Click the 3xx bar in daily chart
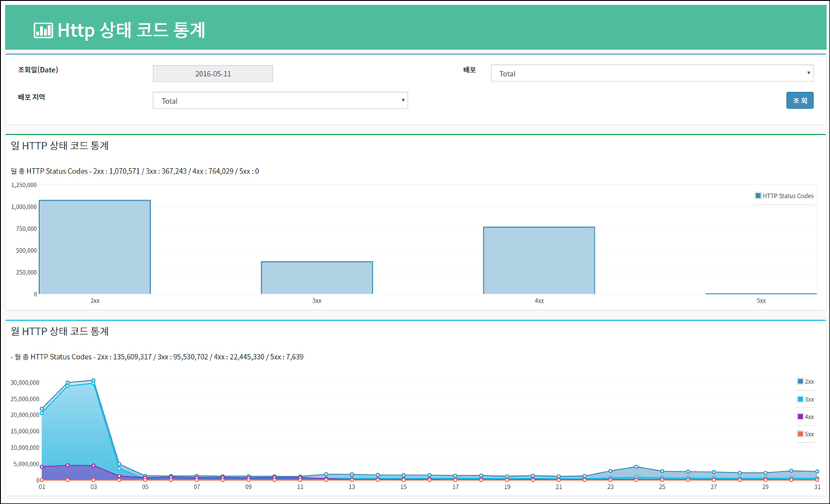The image size is (830, 504). (317, 278)
